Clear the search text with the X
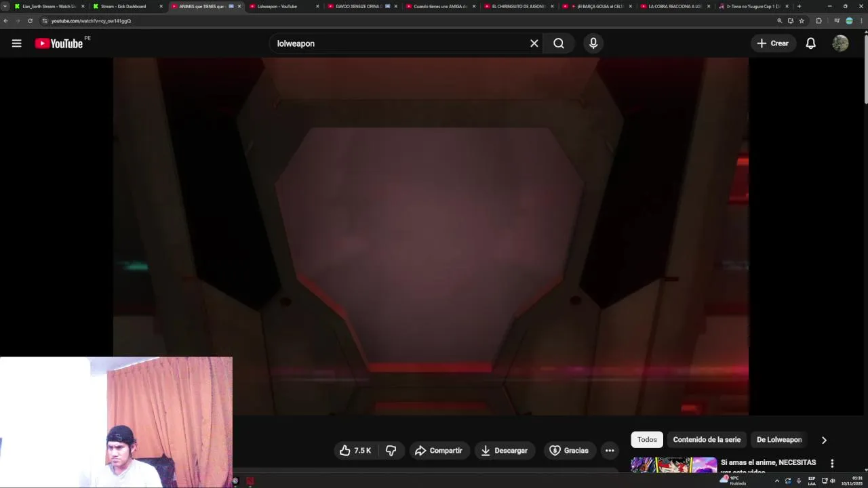Viewport: 868px width, 488px height. [534, 43]
